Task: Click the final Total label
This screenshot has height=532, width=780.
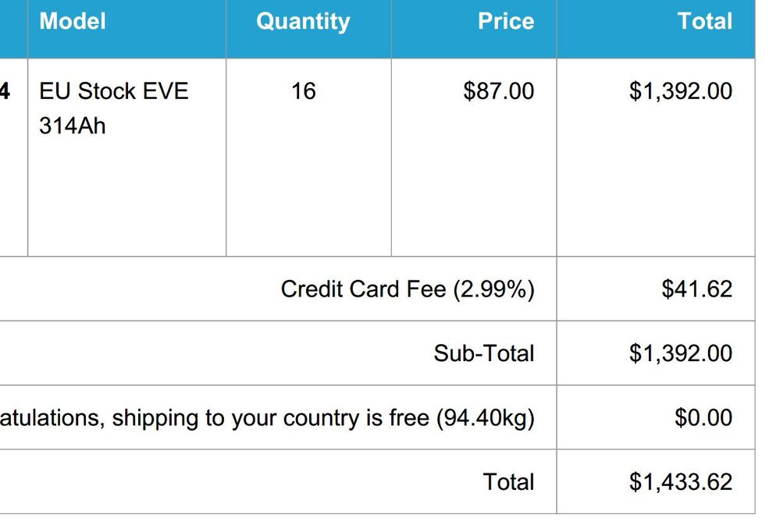Action: tap(508, 482)
